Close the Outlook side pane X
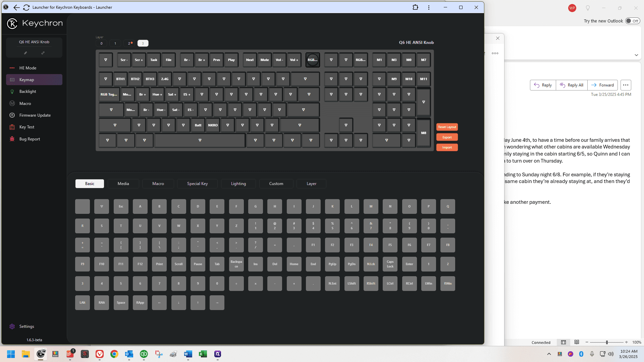The width and height of the screenshot is (644, 362). 498,38
